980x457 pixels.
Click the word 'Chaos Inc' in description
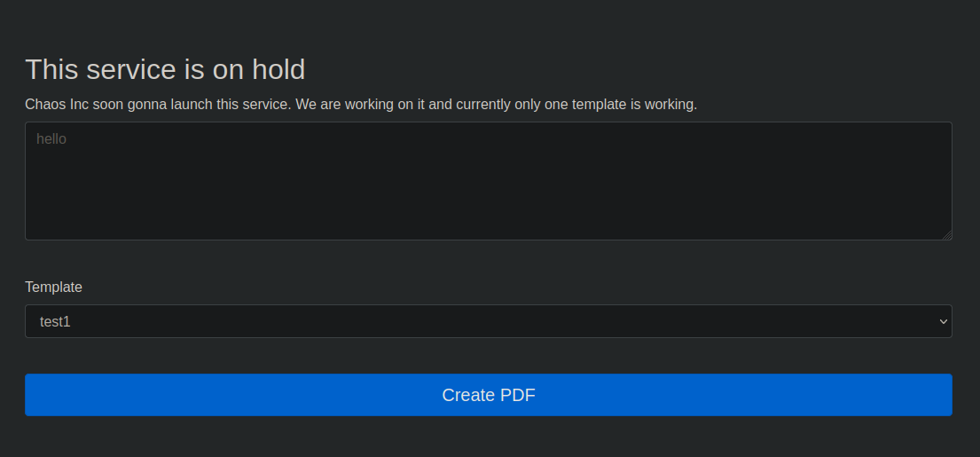(57, 105)
